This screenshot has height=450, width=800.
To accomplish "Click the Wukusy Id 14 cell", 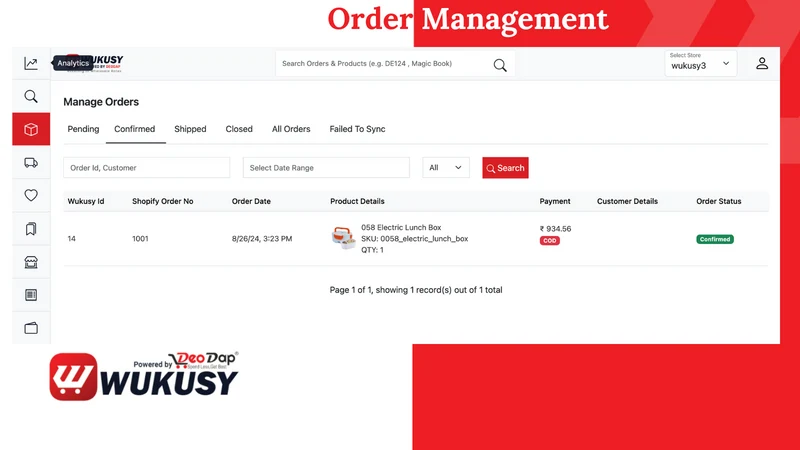I will tap(71, 239).
